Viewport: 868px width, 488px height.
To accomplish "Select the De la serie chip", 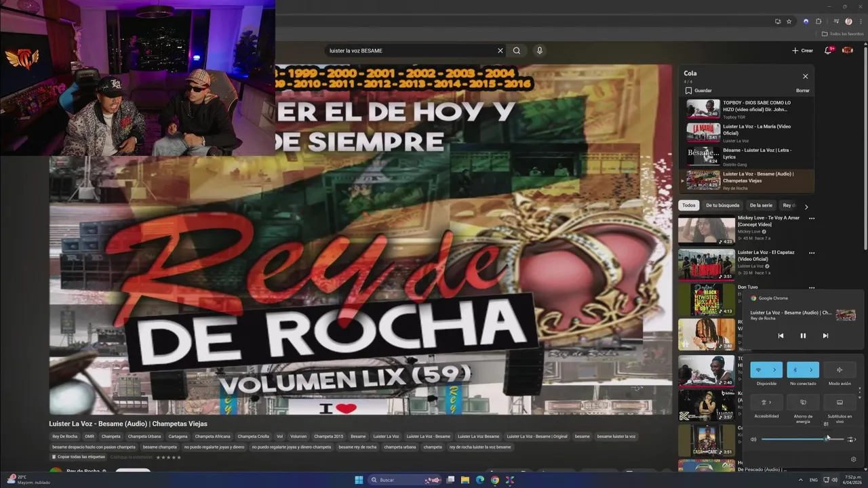I will click(x=761, y=205).
